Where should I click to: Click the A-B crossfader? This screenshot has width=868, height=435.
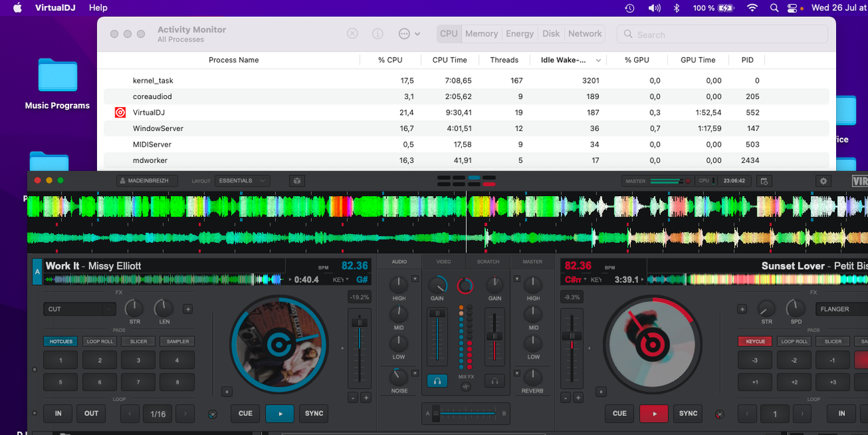466,413
